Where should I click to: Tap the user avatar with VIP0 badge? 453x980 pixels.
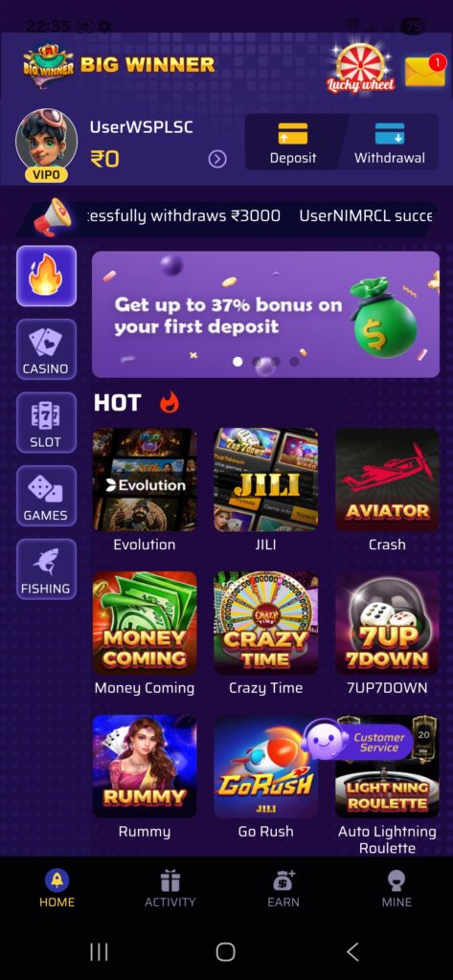[x=46, y=145]
